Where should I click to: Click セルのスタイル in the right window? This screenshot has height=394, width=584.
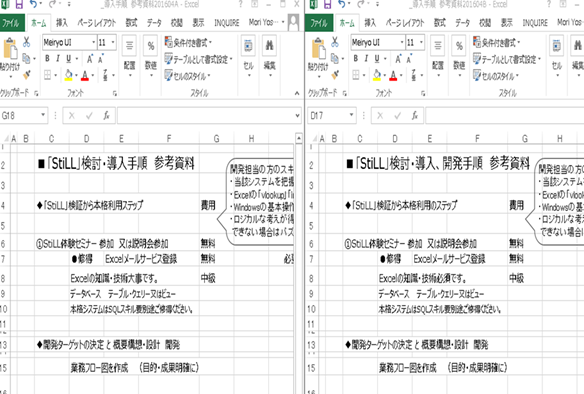[x=496, y=76]
